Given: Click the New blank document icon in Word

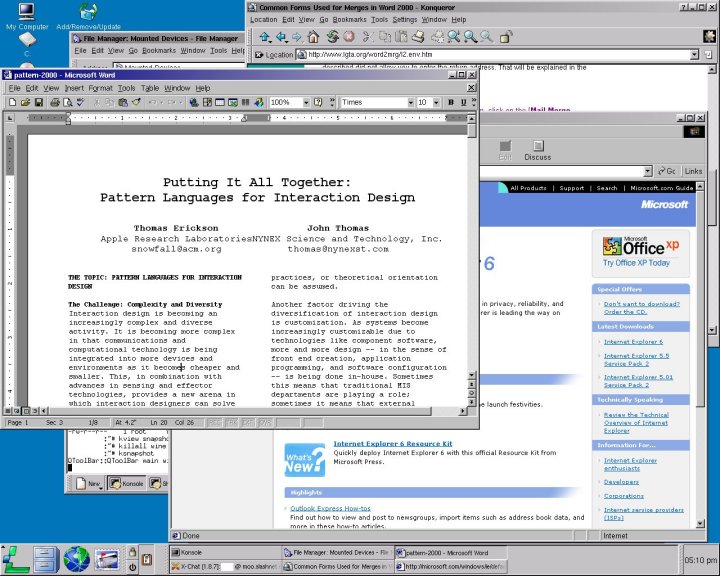Looking at the screenshot, I should pyautogui.click(x=12, y=102).
